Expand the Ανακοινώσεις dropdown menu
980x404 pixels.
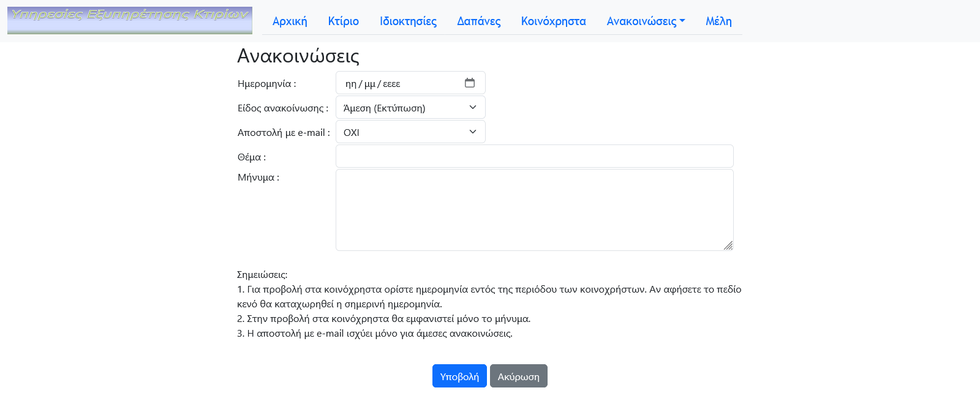pyautogui.click(x=646, y=21)
